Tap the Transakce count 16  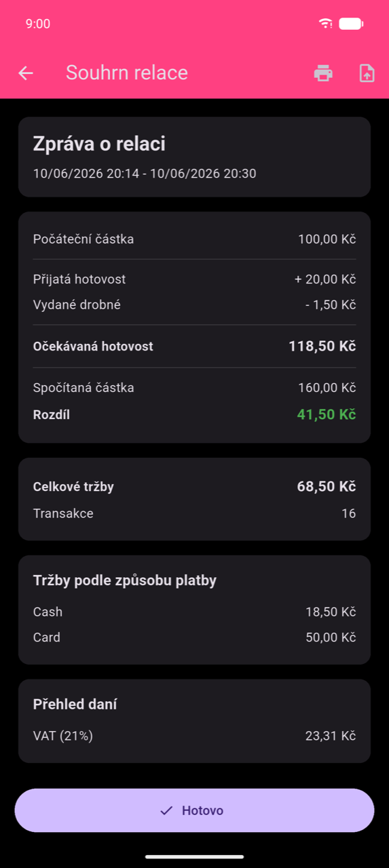tap(348, 513)
